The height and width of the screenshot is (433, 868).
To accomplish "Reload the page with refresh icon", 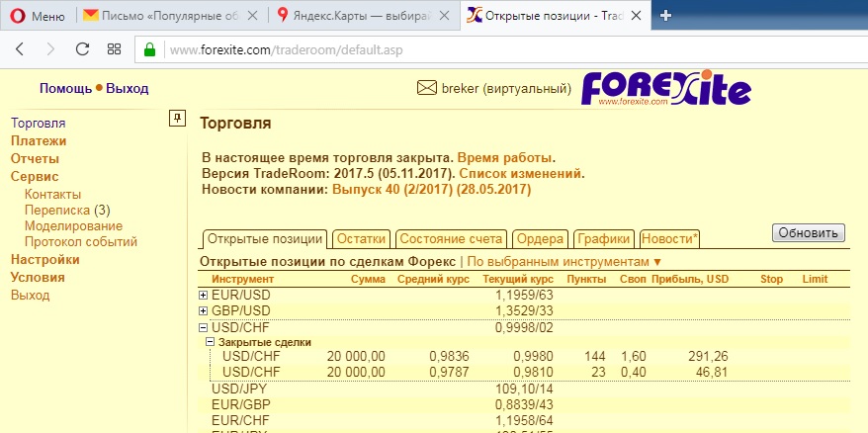I will click(82, 49).
